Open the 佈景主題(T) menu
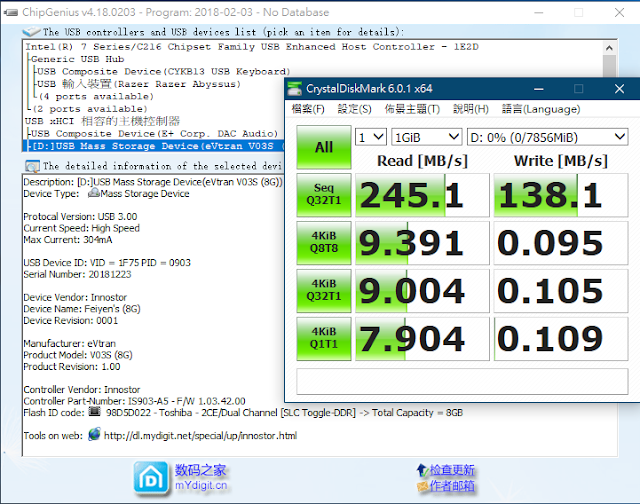 point(412,109)
